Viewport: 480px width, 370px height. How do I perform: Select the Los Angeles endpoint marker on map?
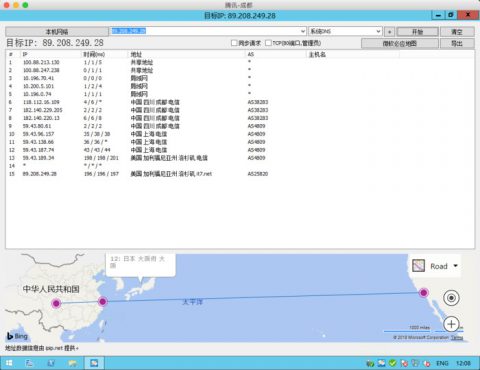point(423,293)
